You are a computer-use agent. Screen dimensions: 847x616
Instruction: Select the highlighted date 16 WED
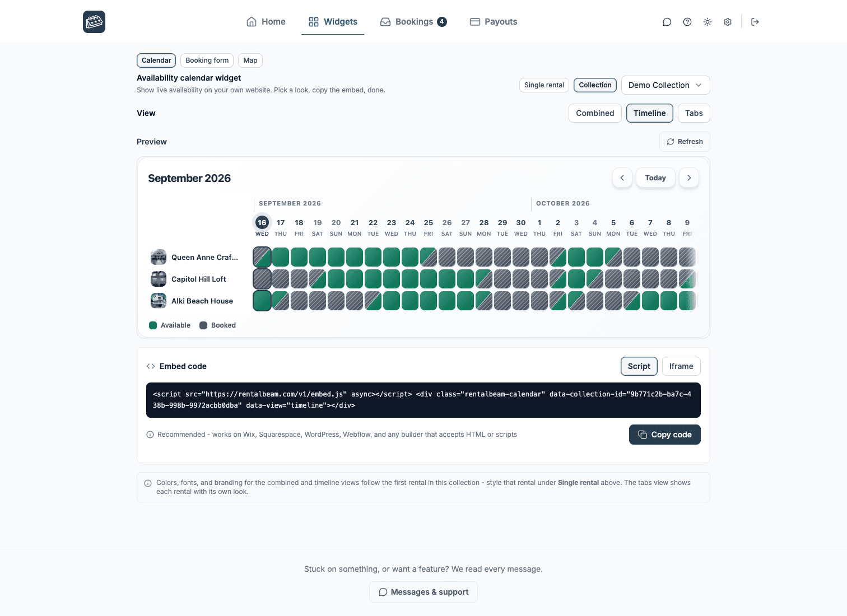coord(262,226)
